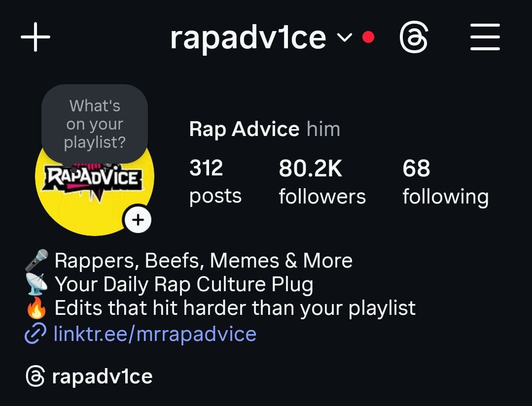
Task: Open the linktr.ee/mrrapadvice link
Action: (x=155, y=334)
